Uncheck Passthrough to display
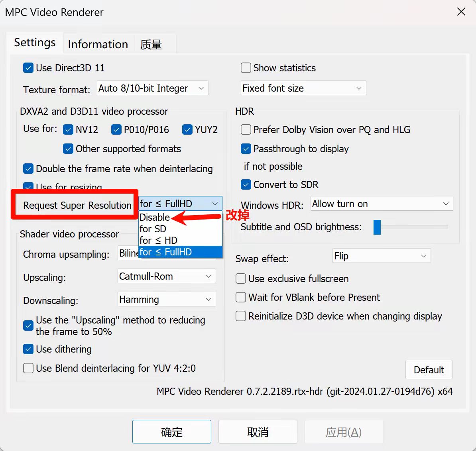The width and height of the screenshot is (476, 451). (x=246, y=149)
